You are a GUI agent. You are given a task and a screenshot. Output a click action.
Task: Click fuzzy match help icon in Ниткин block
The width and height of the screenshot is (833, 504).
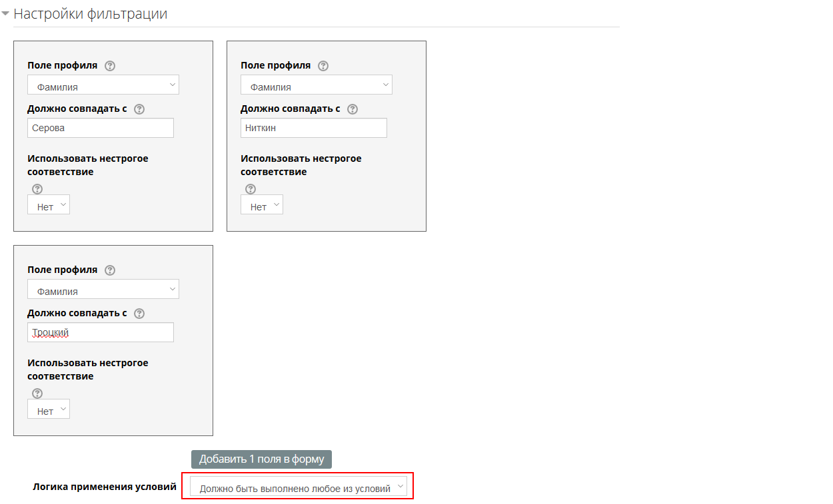[251, 189]
